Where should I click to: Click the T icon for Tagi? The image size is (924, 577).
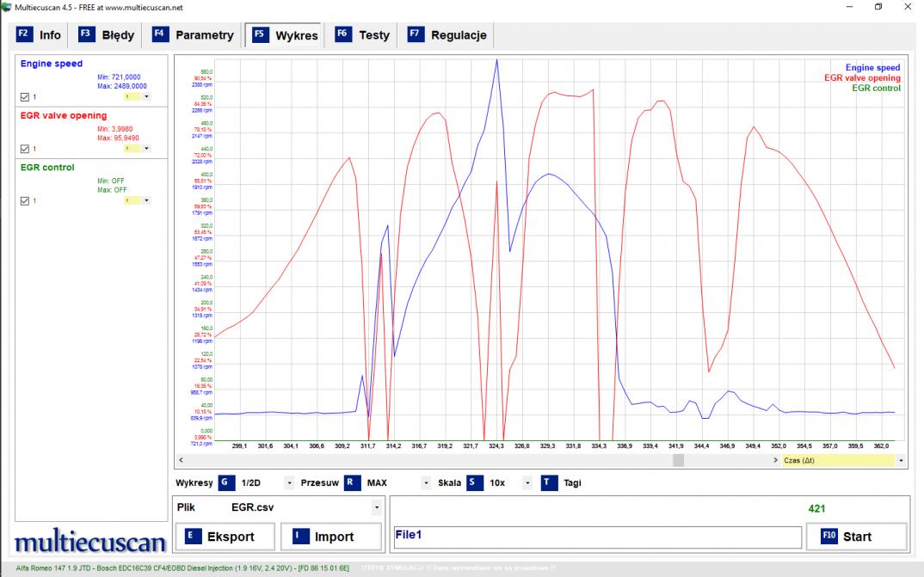[549, 483]
